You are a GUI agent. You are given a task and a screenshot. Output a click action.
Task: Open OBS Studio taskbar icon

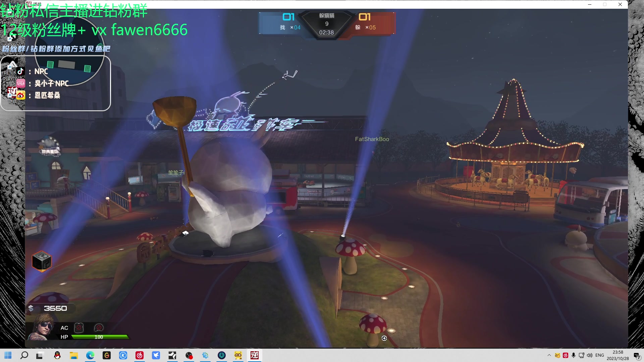tap(189, 355)
